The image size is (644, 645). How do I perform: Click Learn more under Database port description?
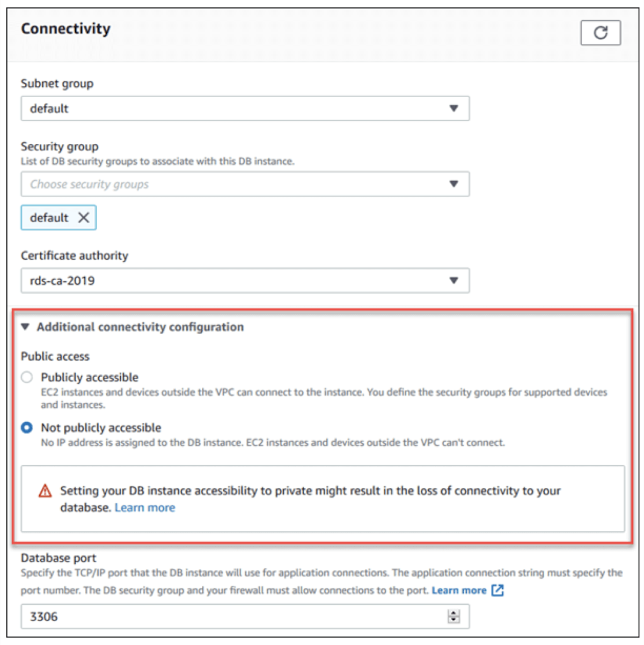pyautogui.click(x=459, y=590)
